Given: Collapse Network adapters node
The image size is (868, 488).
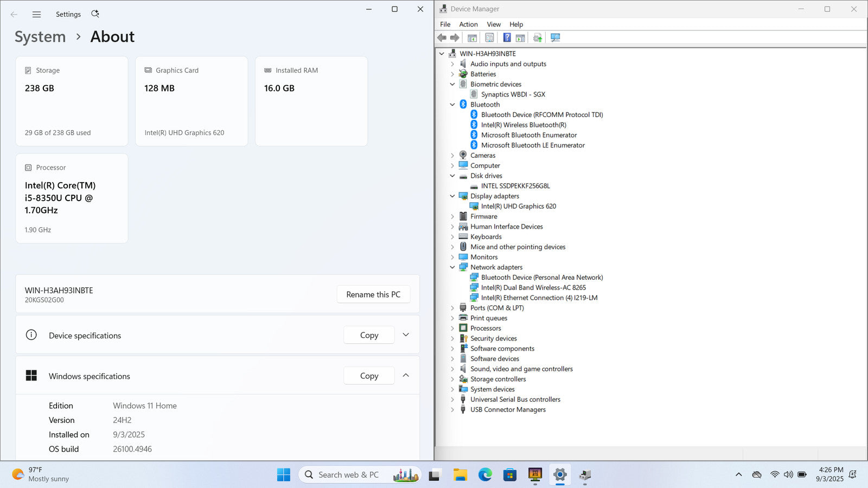Looking at the screenshot, I should 452,267.
